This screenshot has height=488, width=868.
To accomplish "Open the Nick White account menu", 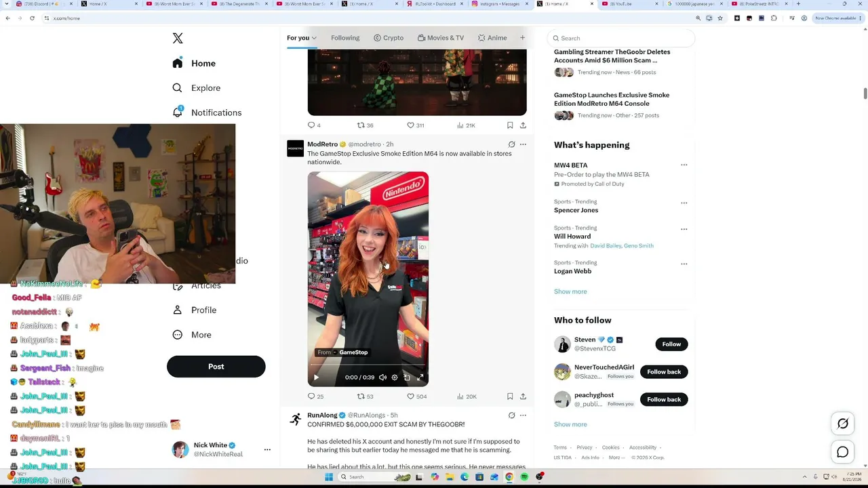I will [x=267, y=450].
